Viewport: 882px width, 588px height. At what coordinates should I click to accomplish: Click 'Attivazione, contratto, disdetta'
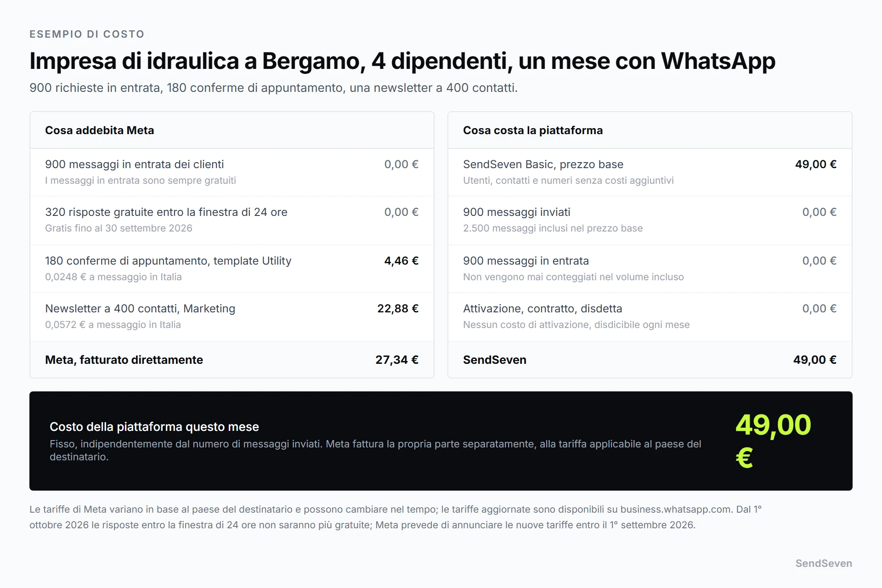[x=543, y=309]
